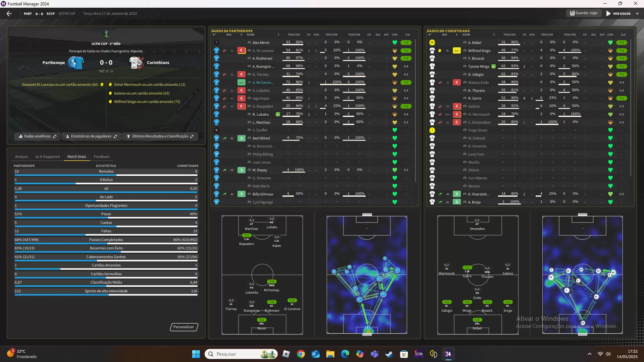Click substituted-off arrow for Iago Aspas
Viewport: 644px width, 362px height.
[x=241, y=98]
